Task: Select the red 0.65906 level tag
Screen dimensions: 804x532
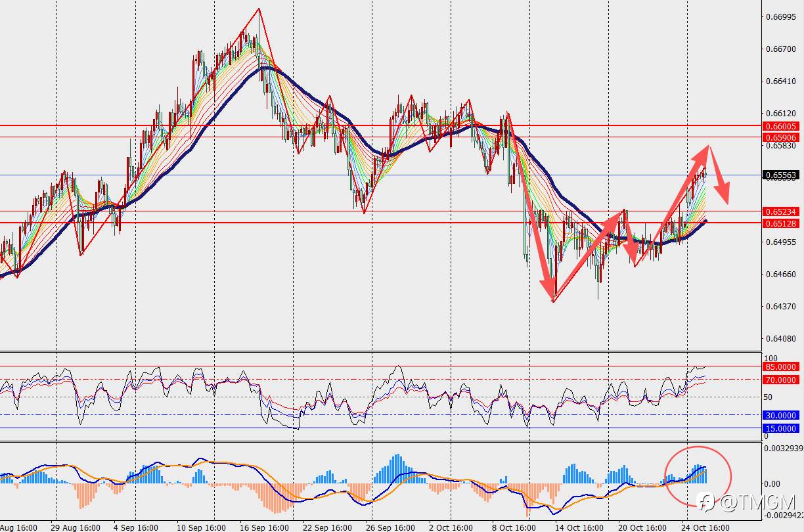Action: click(x=781, y=137)
